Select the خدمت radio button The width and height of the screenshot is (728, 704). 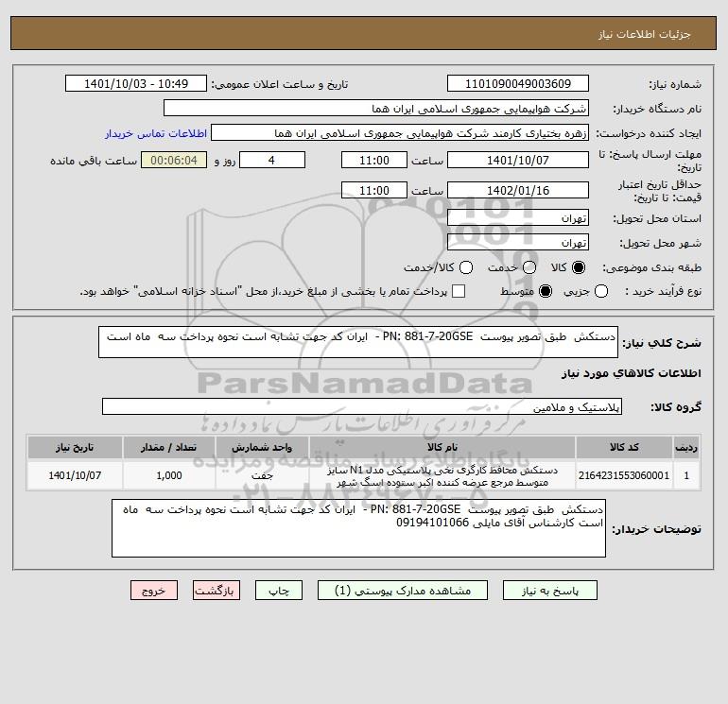529,267
